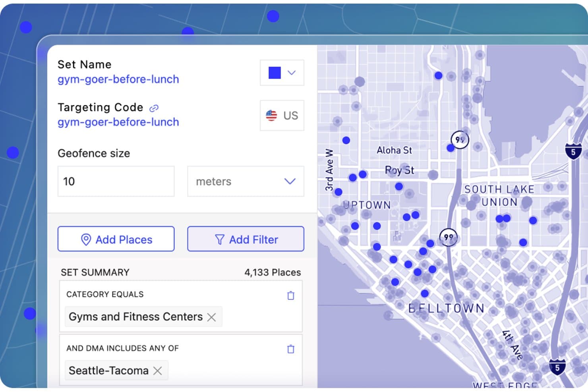The width and height of the screenshot is (588, 392).
Task: Delete the DMA Includes filter via trash icon
Action: click(291, 349)
